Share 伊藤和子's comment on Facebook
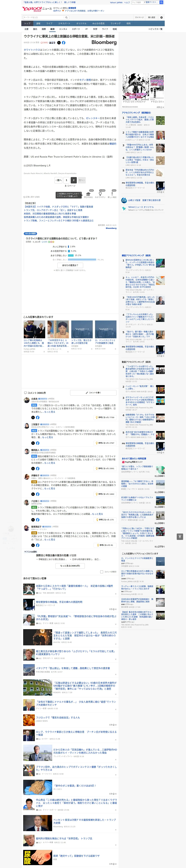 click(x=38, y=494)
